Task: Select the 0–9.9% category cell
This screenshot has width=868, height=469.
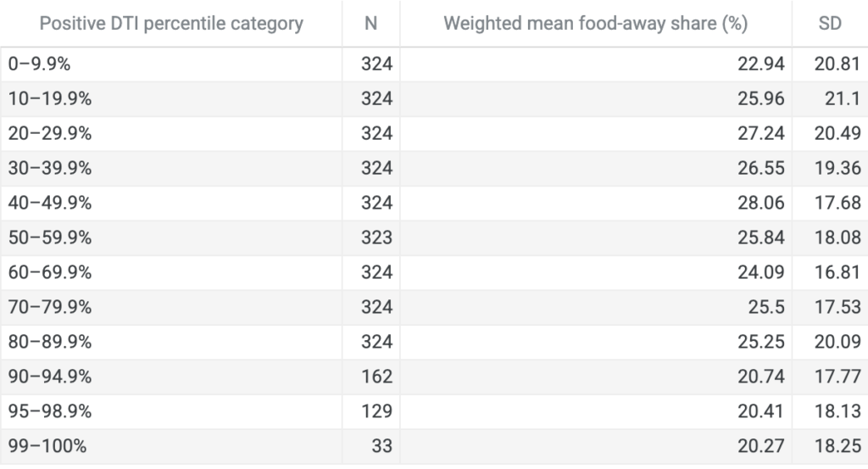Action: 39,64
